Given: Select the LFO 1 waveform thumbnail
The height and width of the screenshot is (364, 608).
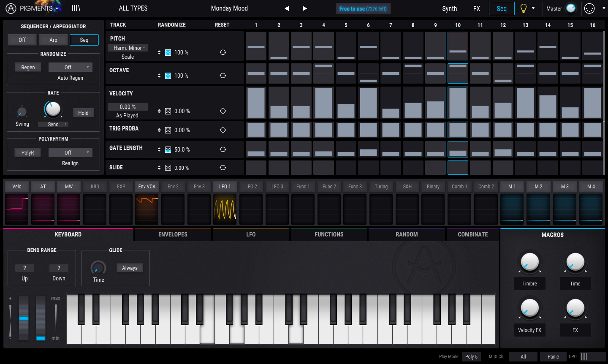Looking at the screenshot, I should [225, 209].
